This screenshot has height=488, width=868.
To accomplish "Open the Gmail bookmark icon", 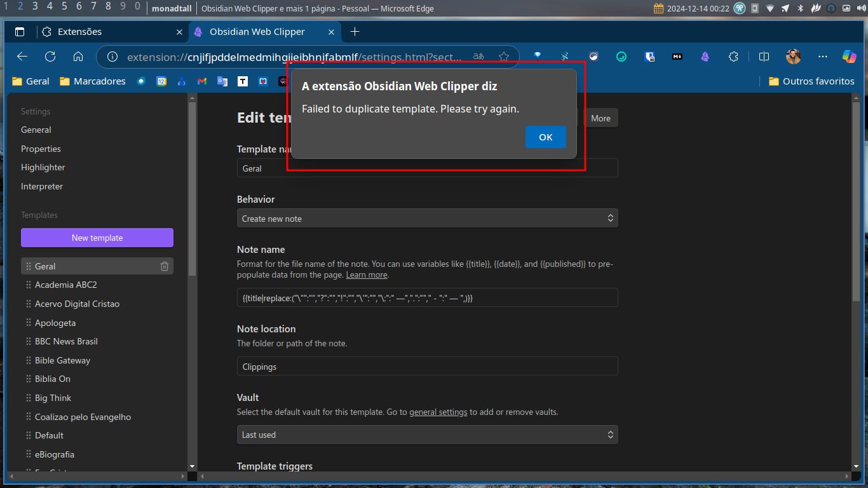I will (x=202, y=81).
